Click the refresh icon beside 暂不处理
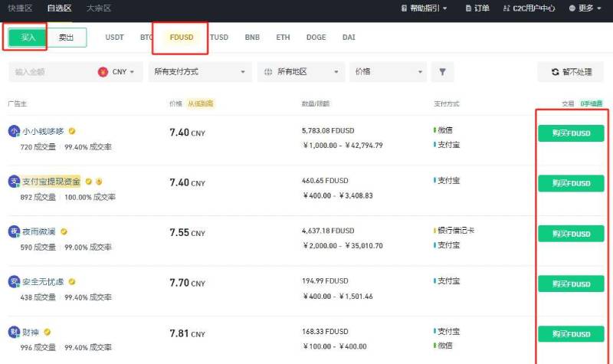Viewport: 613px width, 364px height. coord(555,72)
